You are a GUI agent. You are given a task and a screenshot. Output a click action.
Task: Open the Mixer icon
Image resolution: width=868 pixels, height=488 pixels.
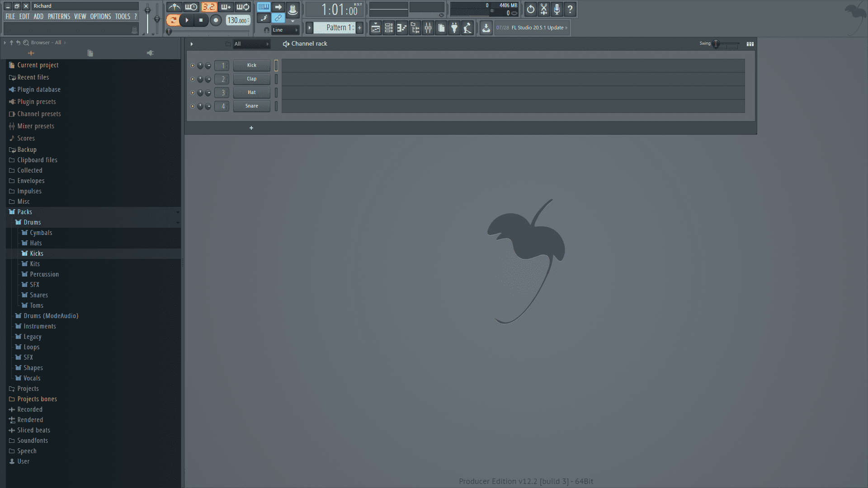(428, 28)
